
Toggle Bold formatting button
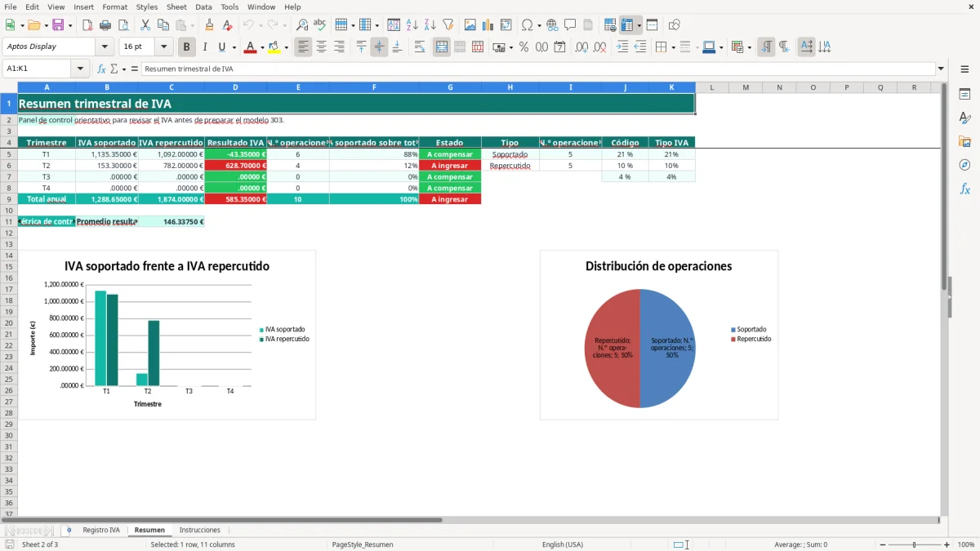pyautogui.click(x=187, y=47)
